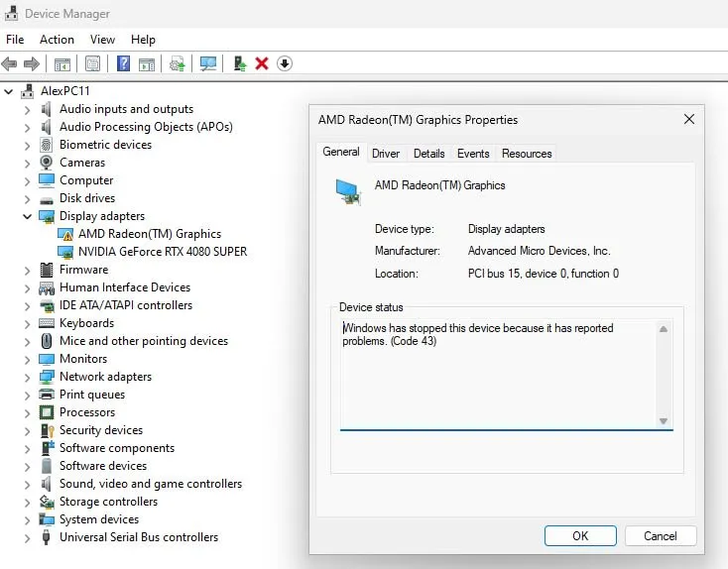
Task: Open the Help menu
Action: point(143,40)
